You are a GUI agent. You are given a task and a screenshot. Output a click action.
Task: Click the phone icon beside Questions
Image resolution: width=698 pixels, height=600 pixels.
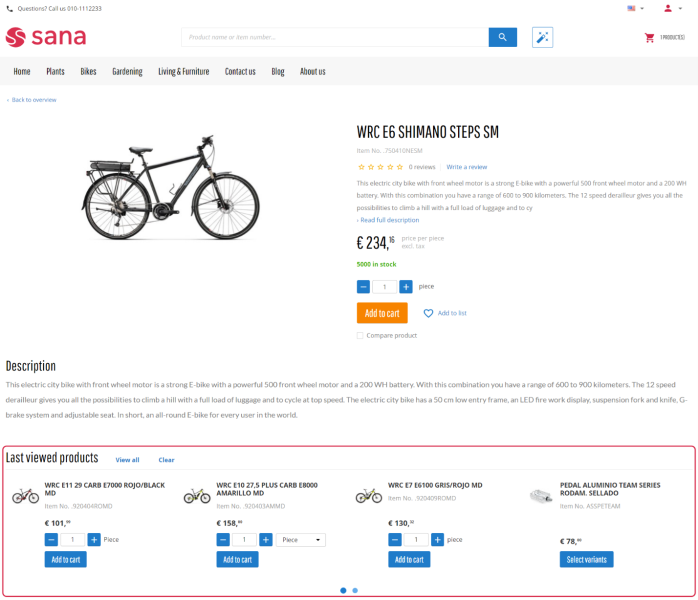pos(9,8)
